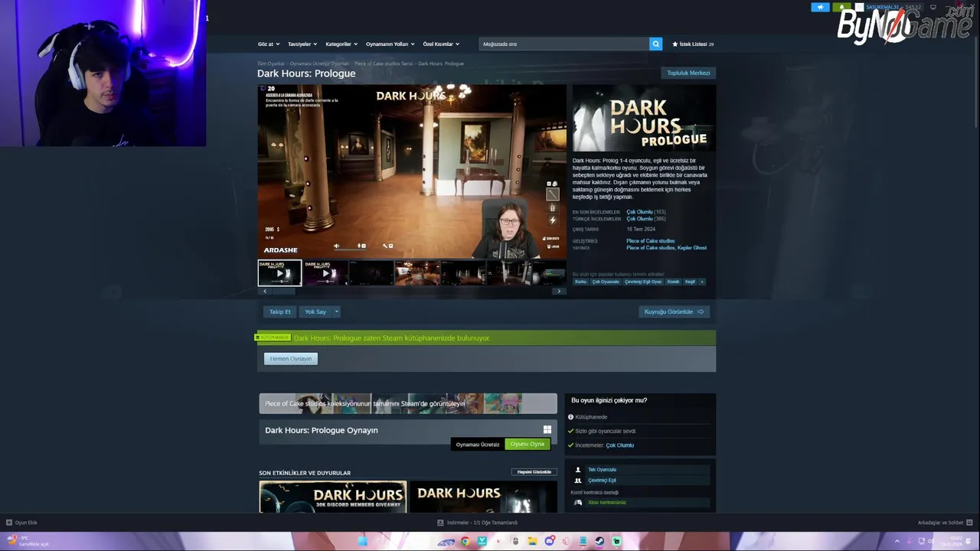Click the search magnifier button in store

click(x=655, y=44)
